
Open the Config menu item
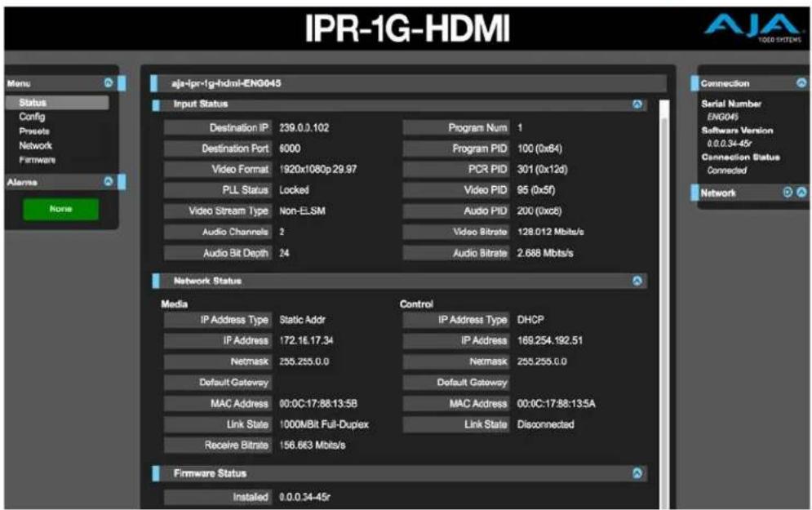tap(32, 117)
